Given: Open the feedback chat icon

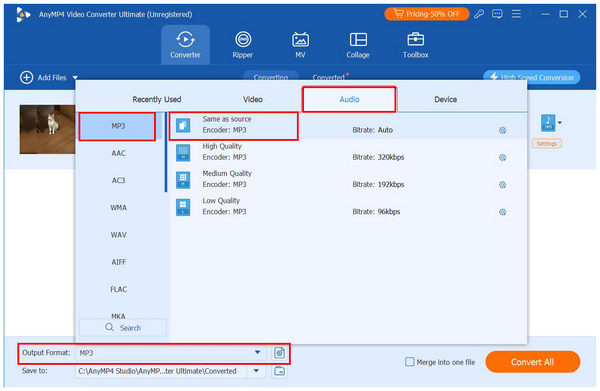Looking at the screenshot, I should click(x=497, y=14).
